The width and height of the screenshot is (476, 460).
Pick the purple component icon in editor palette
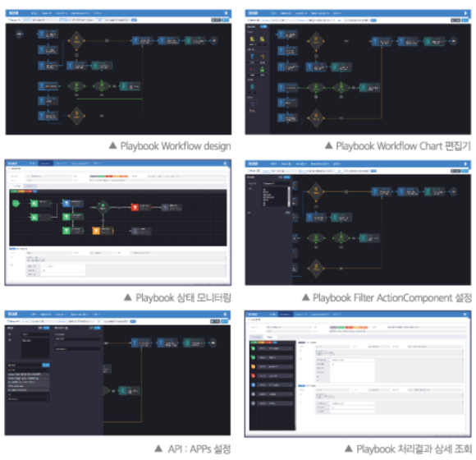[x=252, y=103]
